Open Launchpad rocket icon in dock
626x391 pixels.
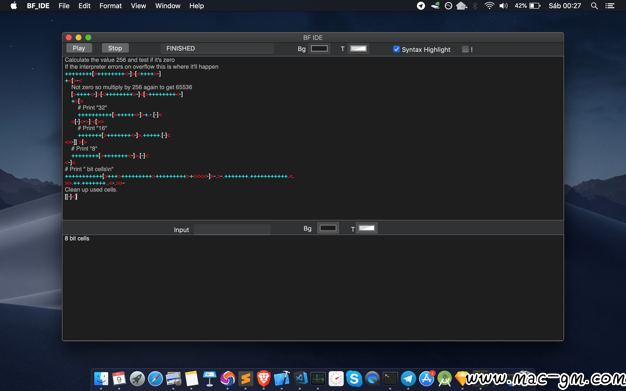[137, 378]
